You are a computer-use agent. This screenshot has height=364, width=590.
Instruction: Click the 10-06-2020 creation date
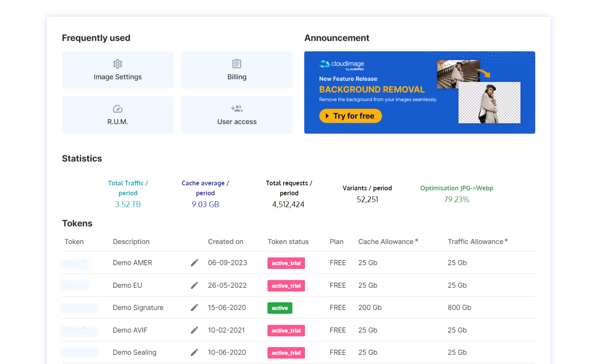227,353
